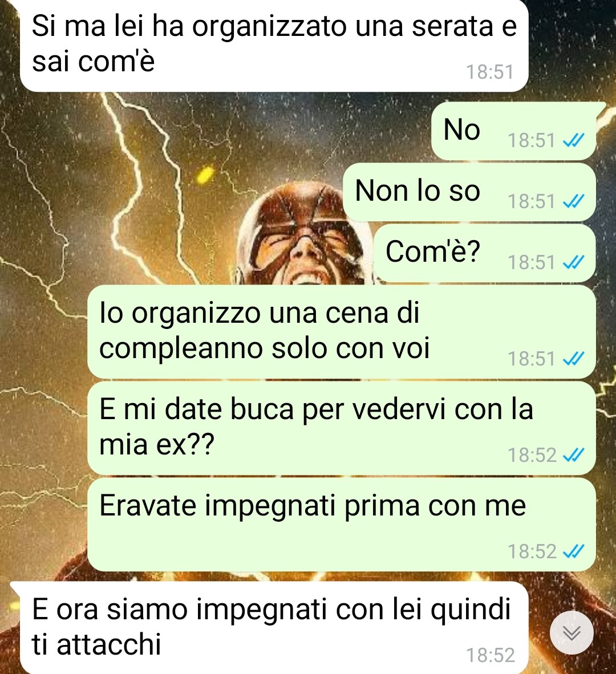Tap the ticks on the "cena di compleanno" message
Viewport: 616px width, 674px height.
click(574, 359)
